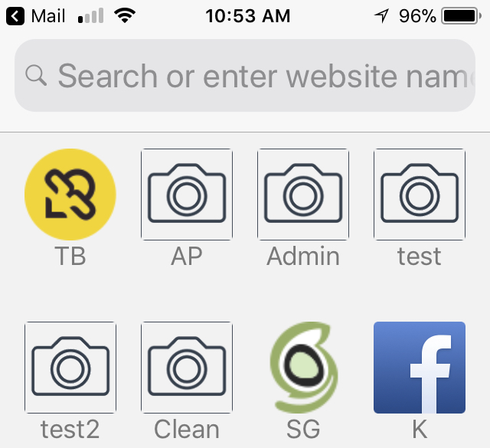Open the test bookmark icon
The height and width of the screenshot is (448, 490).
pos(420,195)
